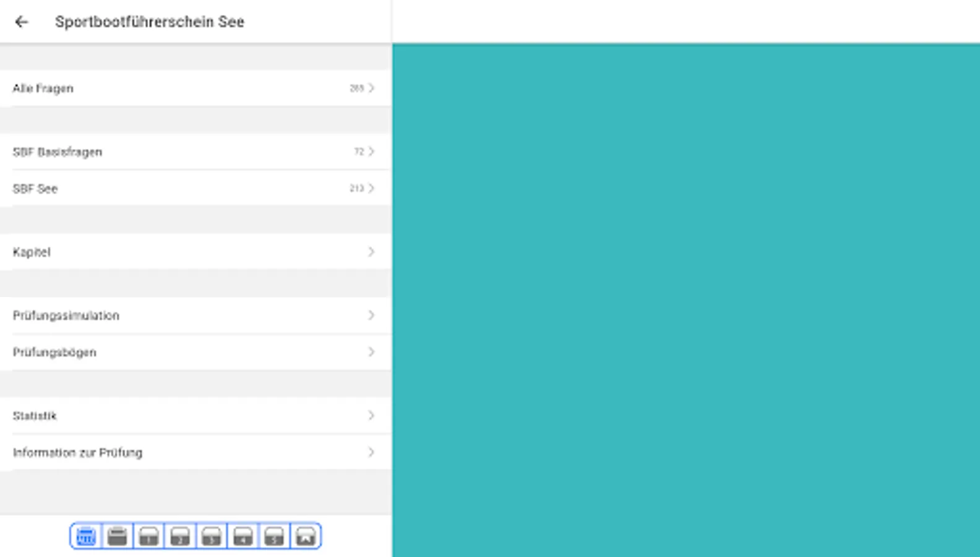This screenshot has height=557, width=980.
Task: Open SBF Basisfragen questions
Action: (x=196, y=152)
